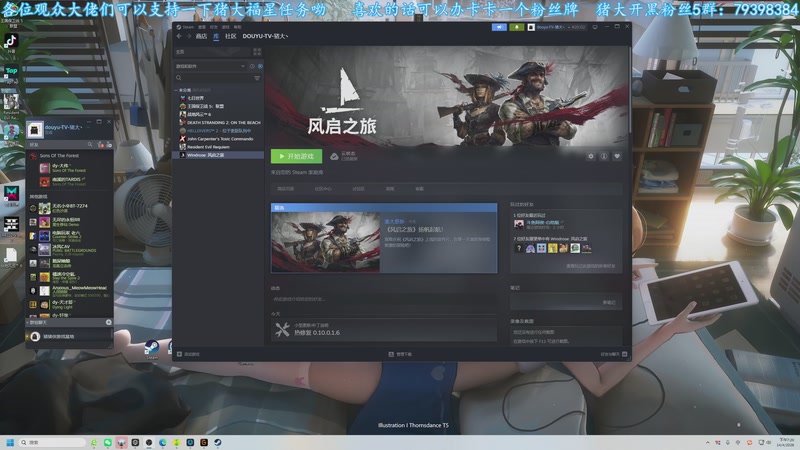The image size is (800, 450).
Task: Open account dropdown in Steam title bar
Action: tap(557, 27)
